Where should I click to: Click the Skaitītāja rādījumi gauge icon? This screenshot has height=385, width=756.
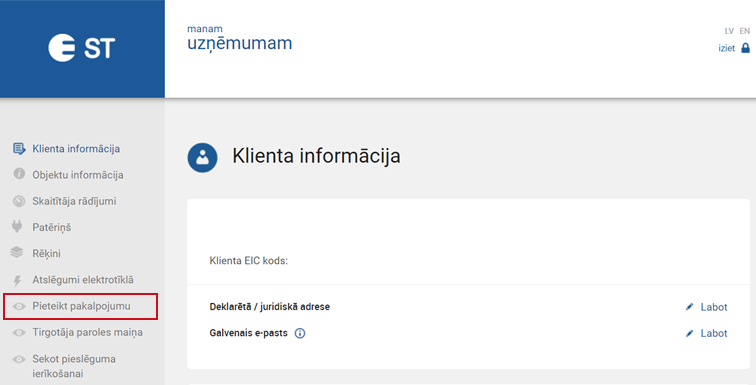tap(19, 200)
